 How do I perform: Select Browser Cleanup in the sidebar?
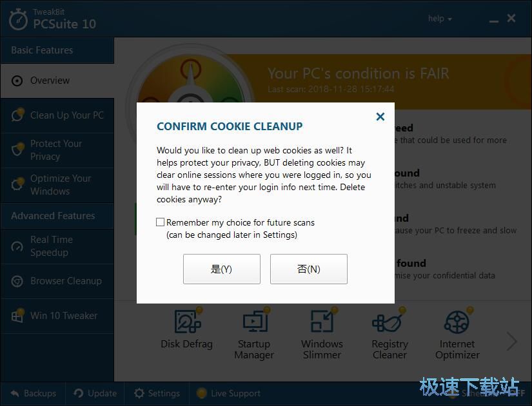pos(57,281)
